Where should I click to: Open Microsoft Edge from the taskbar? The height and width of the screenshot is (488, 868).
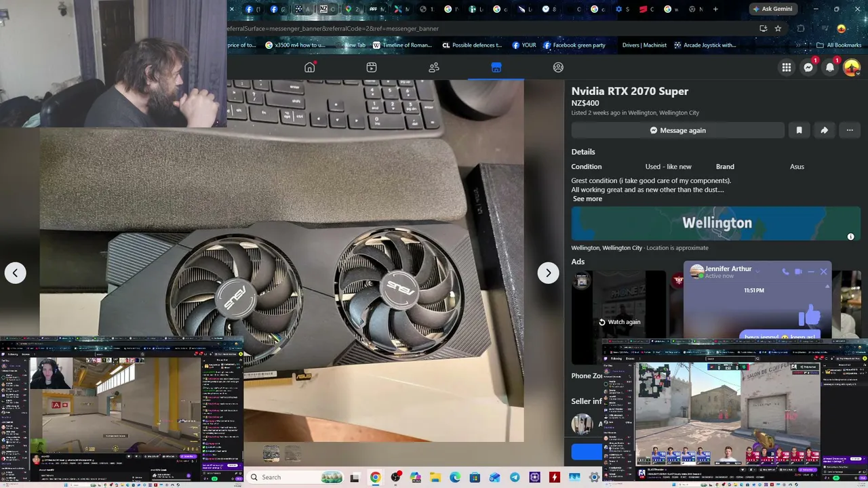coord(455,478)
